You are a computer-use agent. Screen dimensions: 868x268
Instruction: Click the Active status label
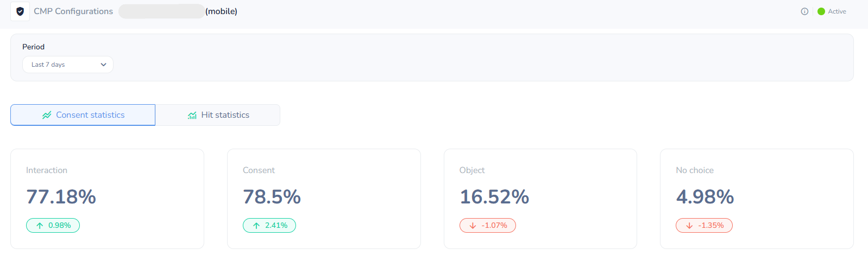[837, 11]
